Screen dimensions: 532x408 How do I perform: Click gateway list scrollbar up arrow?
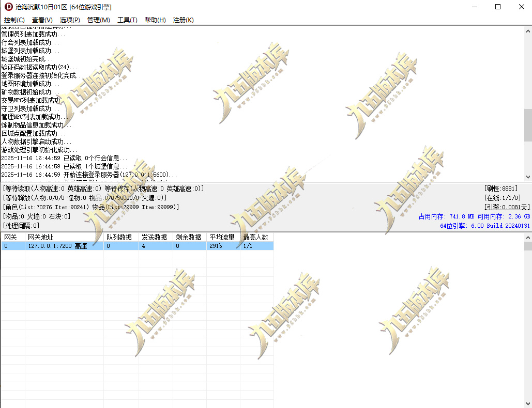point(528,238)
